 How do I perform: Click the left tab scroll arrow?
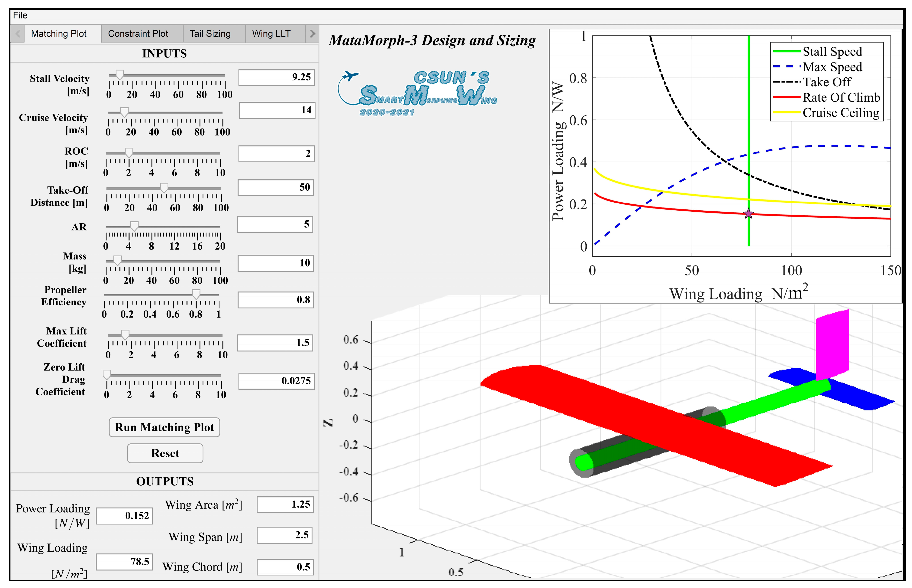pos(17,34)
